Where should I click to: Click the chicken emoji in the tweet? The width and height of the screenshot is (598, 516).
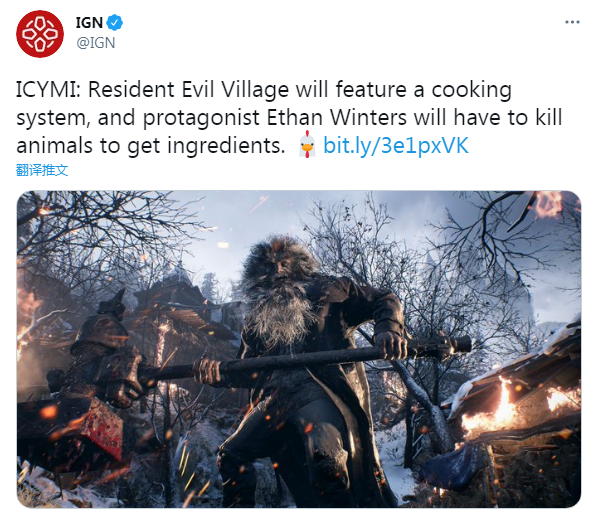pos(307,145)
